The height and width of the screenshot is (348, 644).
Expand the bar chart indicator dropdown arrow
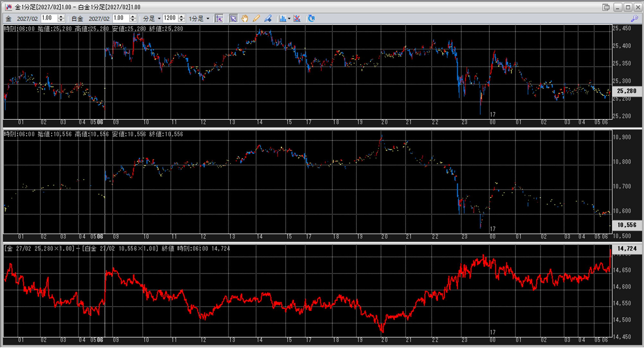click(289, 19)
